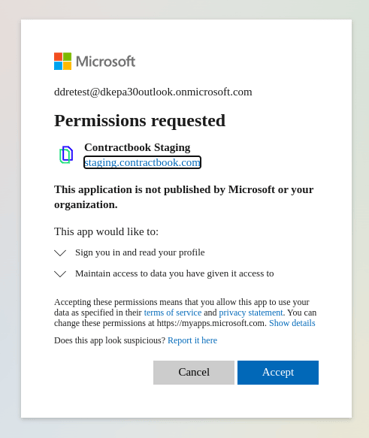Cancel the permissions request
Image resolution: width=369 pixels, height=438 pixels.
194,372
